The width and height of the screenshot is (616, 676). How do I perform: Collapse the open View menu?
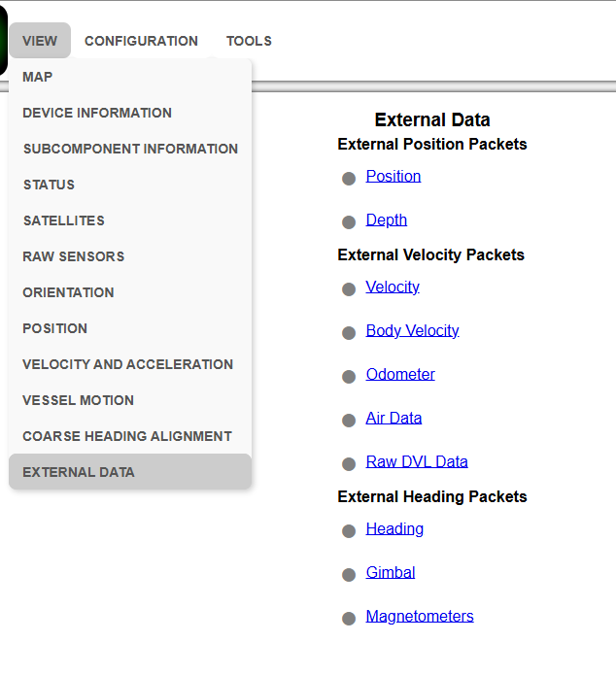pyautogui.click(x=40, y=41)
